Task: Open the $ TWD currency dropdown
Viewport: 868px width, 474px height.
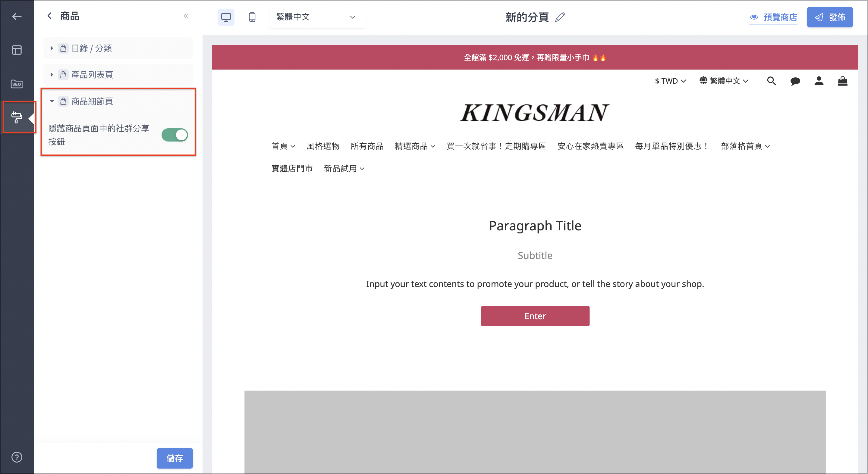Action: click(670, 81)
